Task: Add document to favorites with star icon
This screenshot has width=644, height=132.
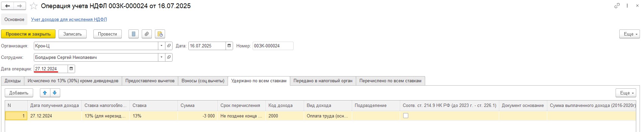Action: pyautogui.click(x=33, y=6)
